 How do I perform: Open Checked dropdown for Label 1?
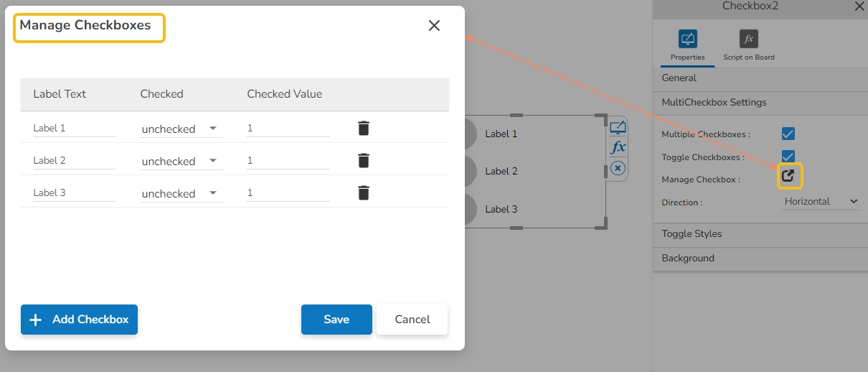pyautogui.click(x=181, y=129)
